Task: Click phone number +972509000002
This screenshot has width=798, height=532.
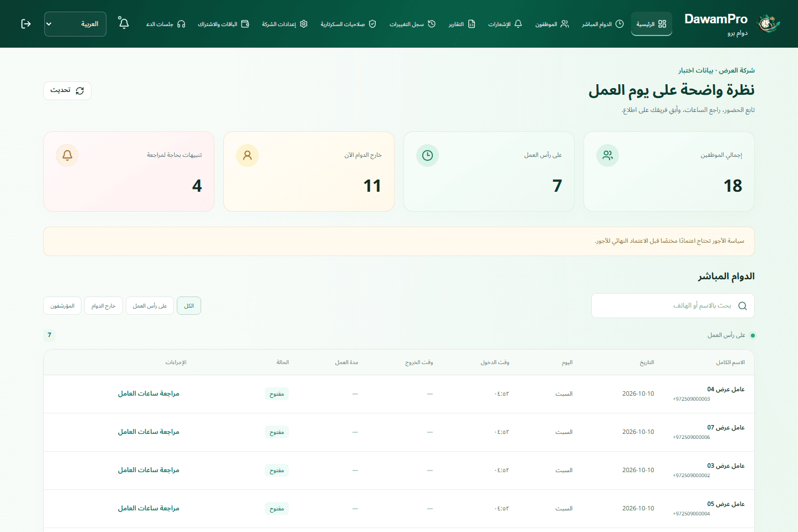Action: coord(691,475)
